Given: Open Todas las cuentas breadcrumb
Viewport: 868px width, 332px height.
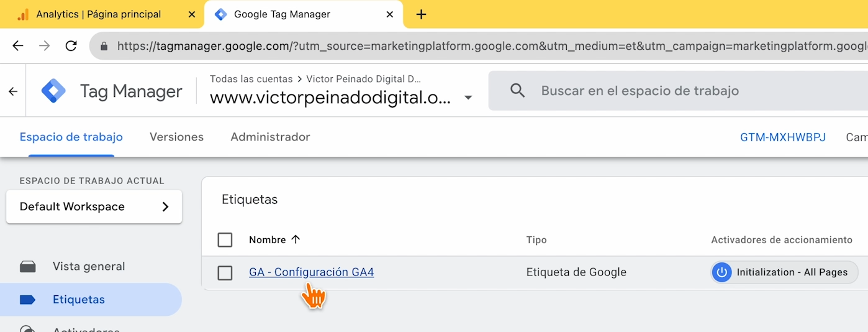Looking at the screenshot, I should click(251, 79).
